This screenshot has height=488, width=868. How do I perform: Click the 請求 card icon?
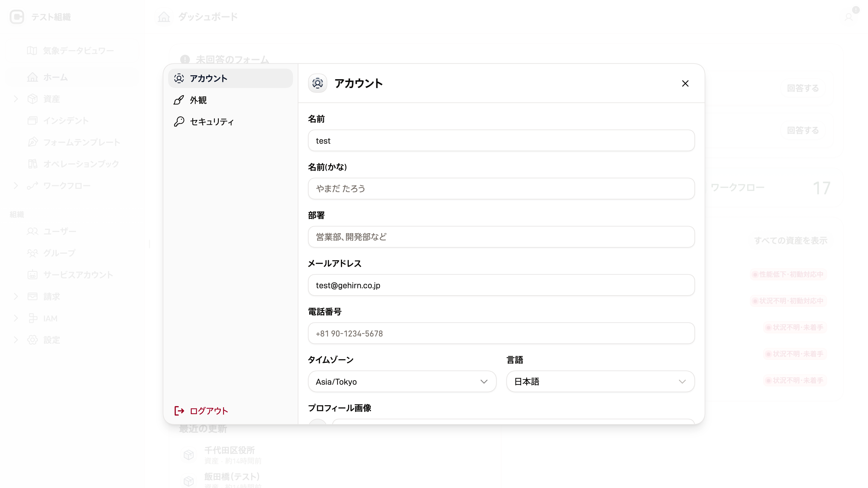(x=32, y=296)
